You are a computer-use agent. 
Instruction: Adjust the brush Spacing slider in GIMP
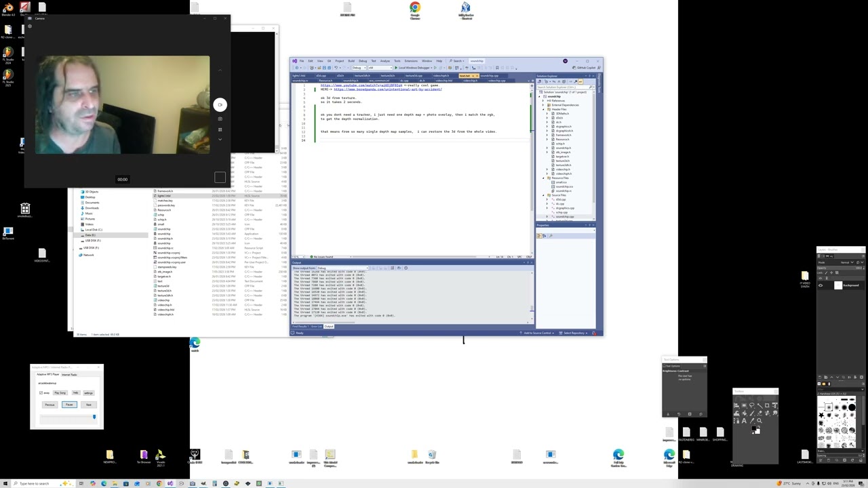[841, 455]
